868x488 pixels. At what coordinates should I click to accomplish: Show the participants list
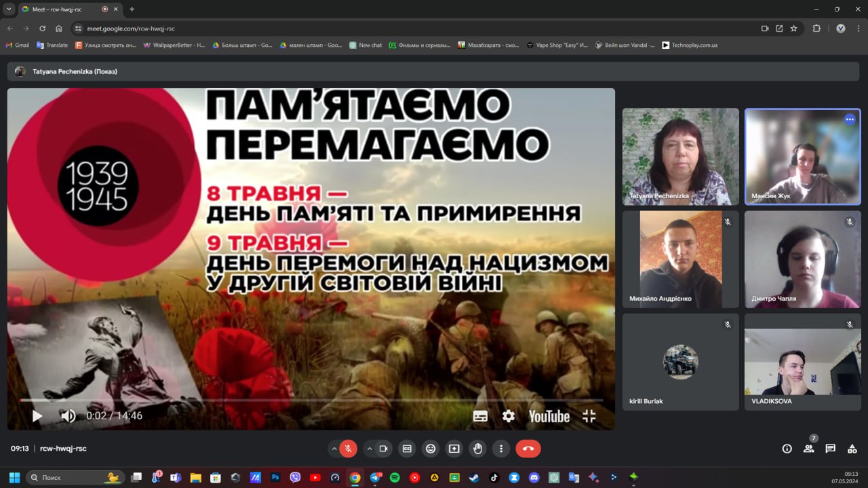808,449
